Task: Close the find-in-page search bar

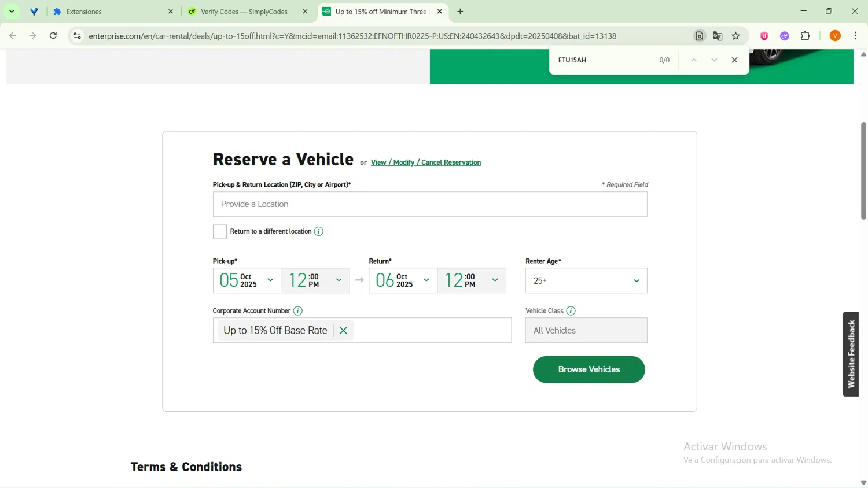Action: (734, 60)
